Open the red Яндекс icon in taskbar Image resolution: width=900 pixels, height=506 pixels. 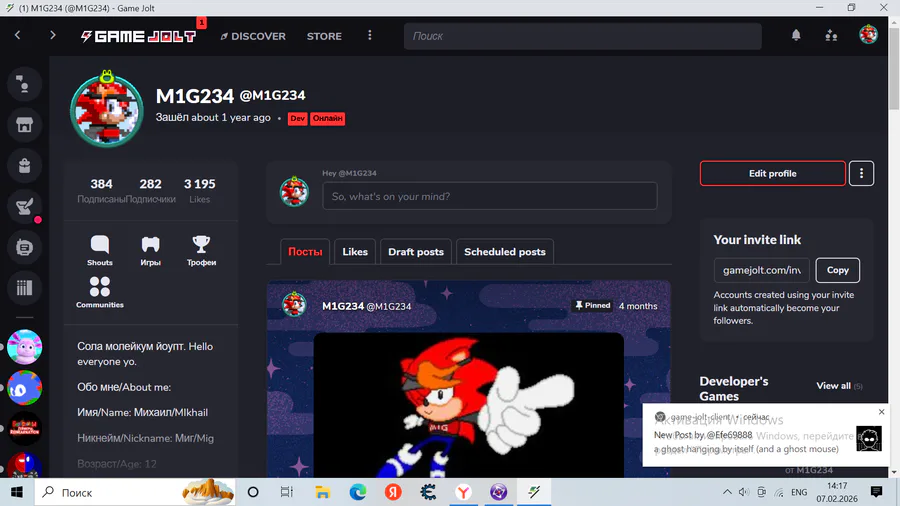tap(393, 492)
